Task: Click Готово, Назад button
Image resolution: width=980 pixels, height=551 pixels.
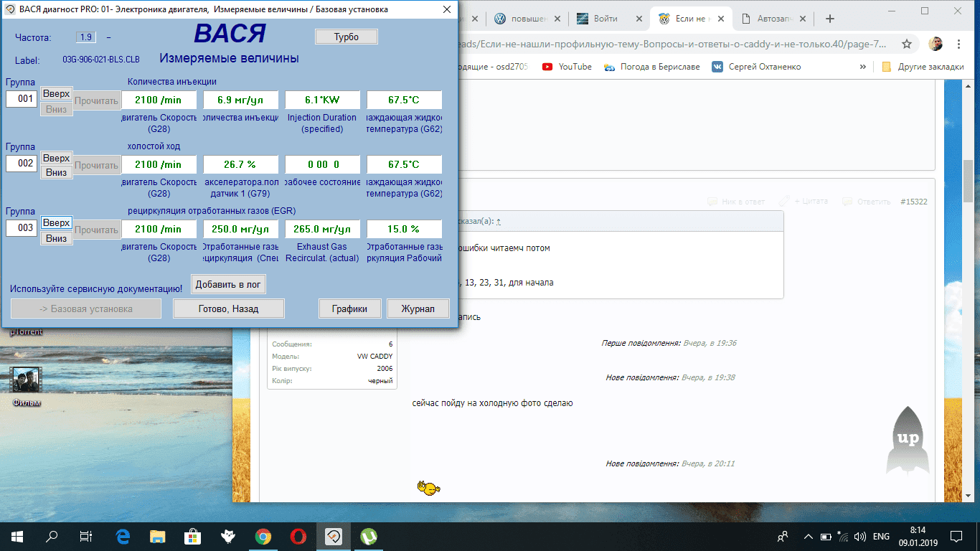Action: click(229, 309)
